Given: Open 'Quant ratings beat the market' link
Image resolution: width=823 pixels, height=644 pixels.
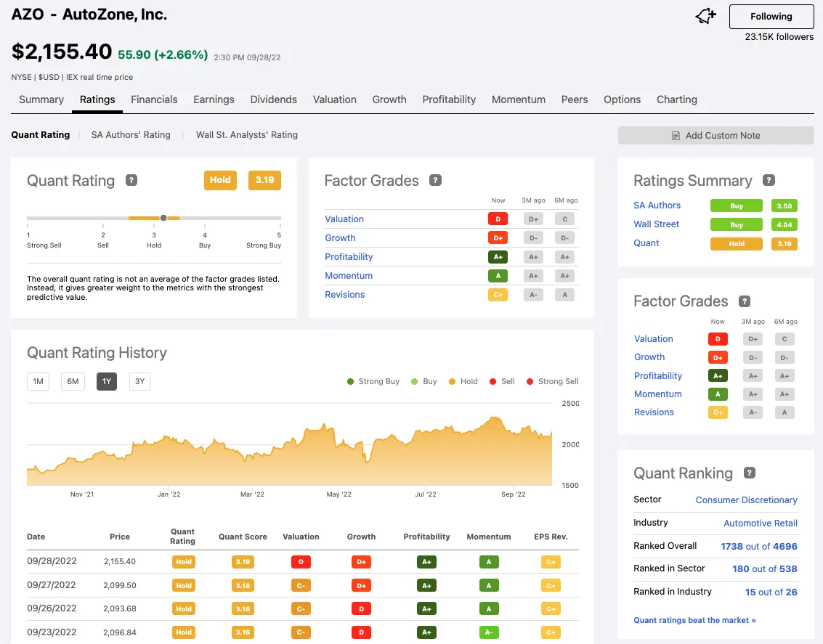Looking at the screenshot, I should tap(694, 620).
